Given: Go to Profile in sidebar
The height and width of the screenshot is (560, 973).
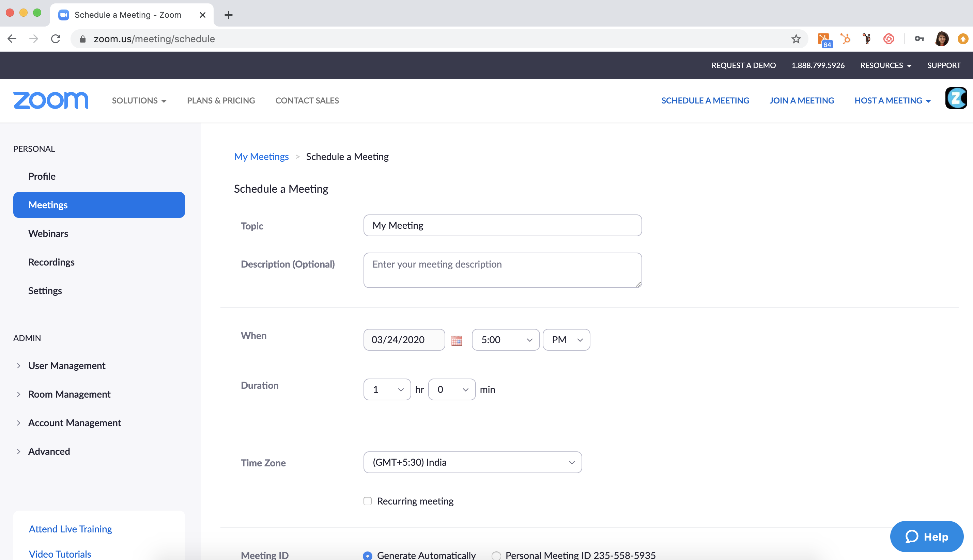Looking at the screenshot, I should coord(42,176).
